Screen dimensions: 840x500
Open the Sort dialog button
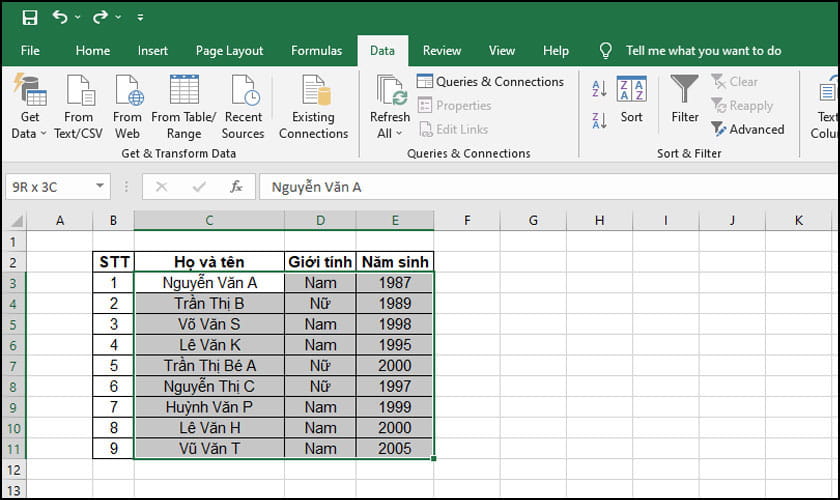coord(632,100)
